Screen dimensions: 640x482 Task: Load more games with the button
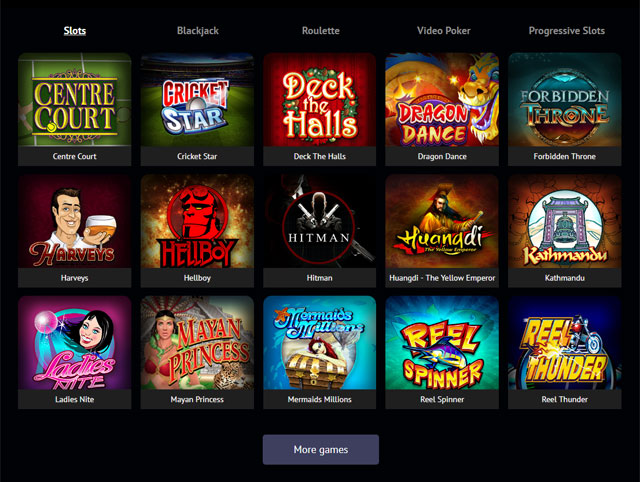(x=321, y=449)
